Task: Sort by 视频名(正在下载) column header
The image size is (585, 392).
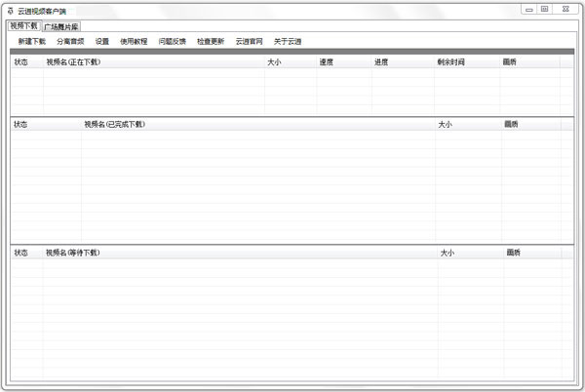Action: click(73, 61)
